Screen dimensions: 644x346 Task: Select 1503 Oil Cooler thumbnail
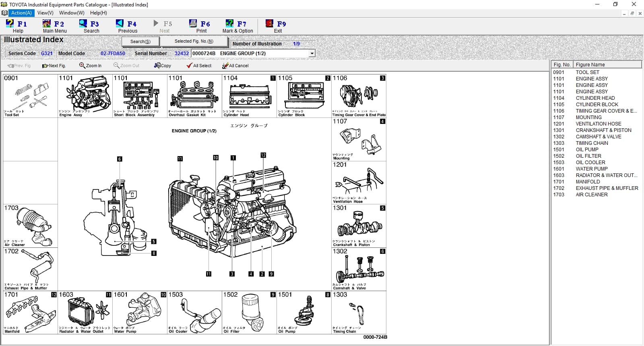194,313
